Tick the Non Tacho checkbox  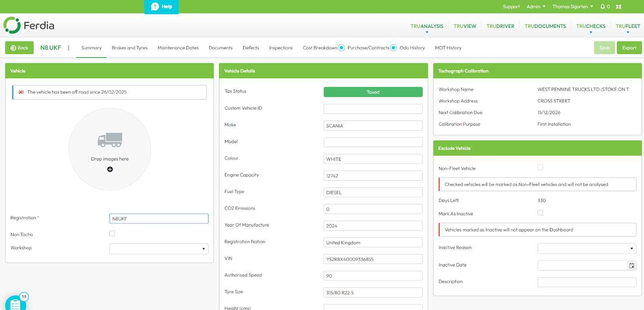(x=112, y=233)
